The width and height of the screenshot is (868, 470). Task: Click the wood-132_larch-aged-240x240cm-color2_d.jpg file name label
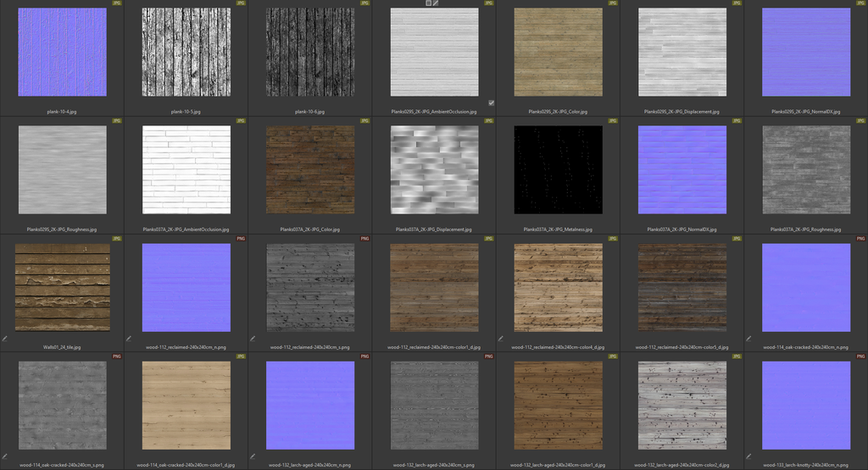[x=682, y=465]
